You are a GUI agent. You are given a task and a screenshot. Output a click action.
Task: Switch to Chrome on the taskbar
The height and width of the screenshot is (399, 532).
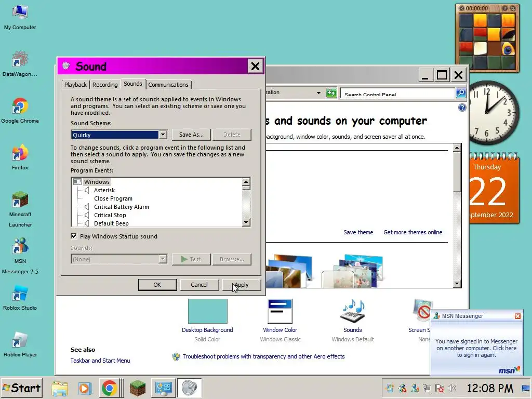point(109,388)
